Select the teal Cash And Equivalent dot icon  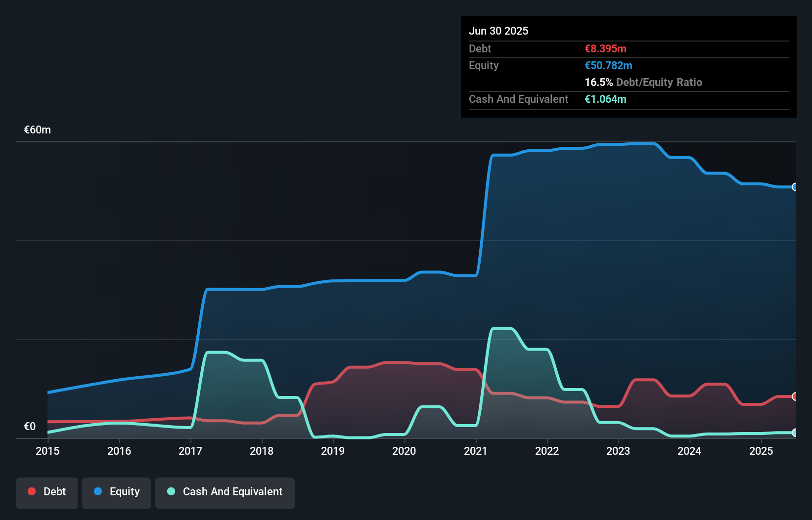coord(171,491)
